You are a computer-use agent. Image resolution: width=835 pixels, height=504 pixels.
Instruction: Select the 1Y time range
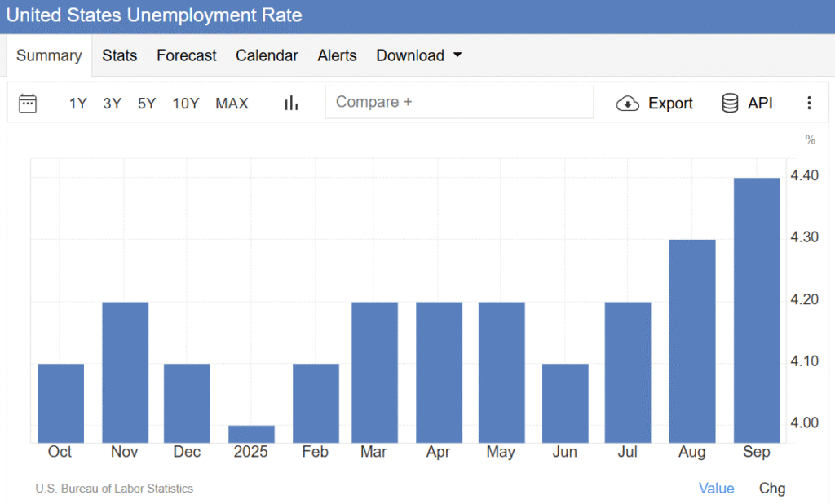click(77, 104)
